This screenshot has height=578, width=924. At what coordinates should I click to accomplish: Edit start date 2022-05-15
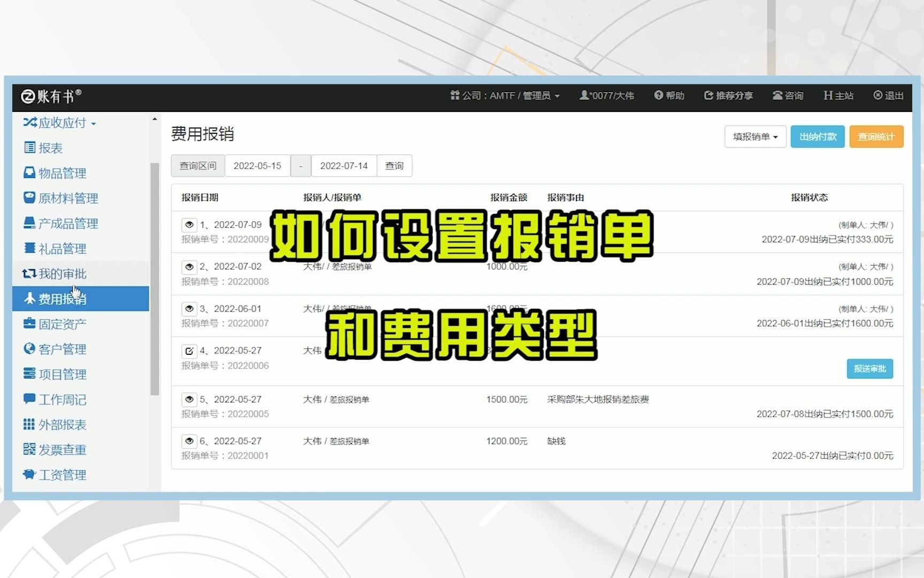pyautogui.click(x=257, y=166)
